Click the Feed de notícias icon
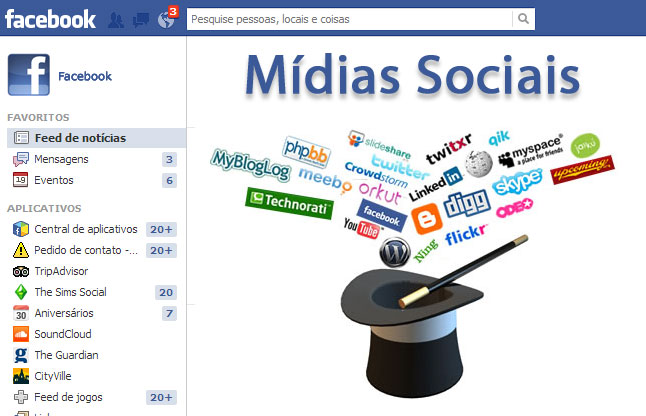The height and width of the screenshot is (416, 646). [x=21, y=138]
